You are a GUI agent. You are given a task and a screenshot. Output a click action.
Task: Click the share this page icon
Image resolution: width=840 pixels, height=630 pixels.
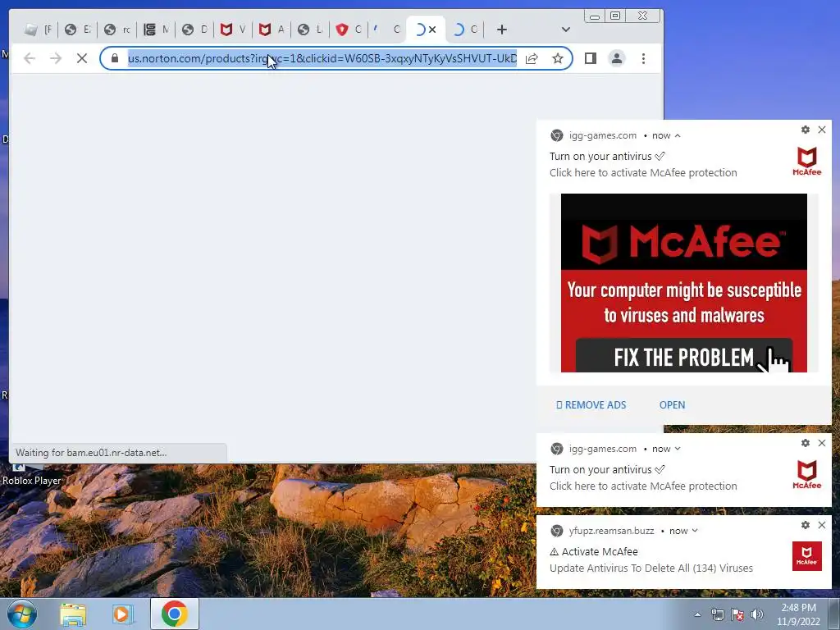[x=532, y=58]
